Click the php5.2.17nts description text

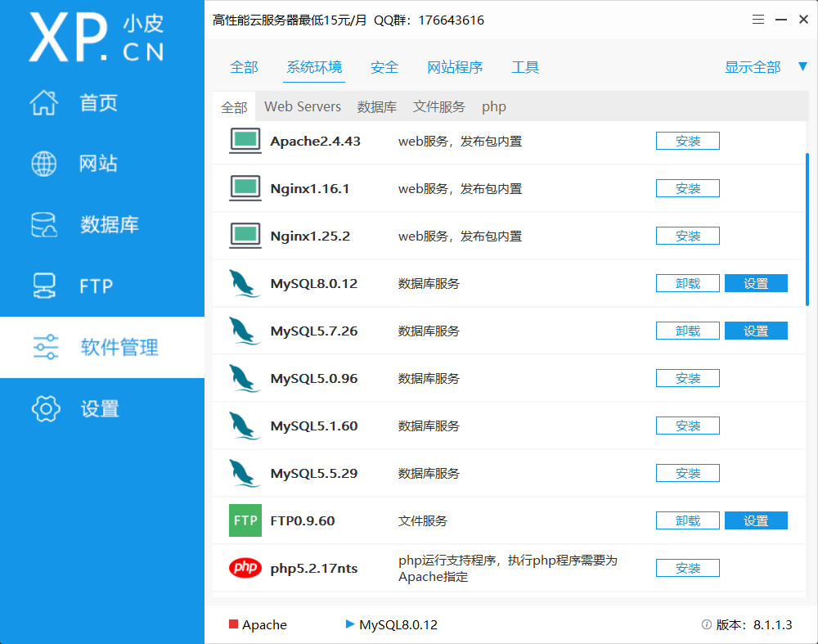[508, 569]
